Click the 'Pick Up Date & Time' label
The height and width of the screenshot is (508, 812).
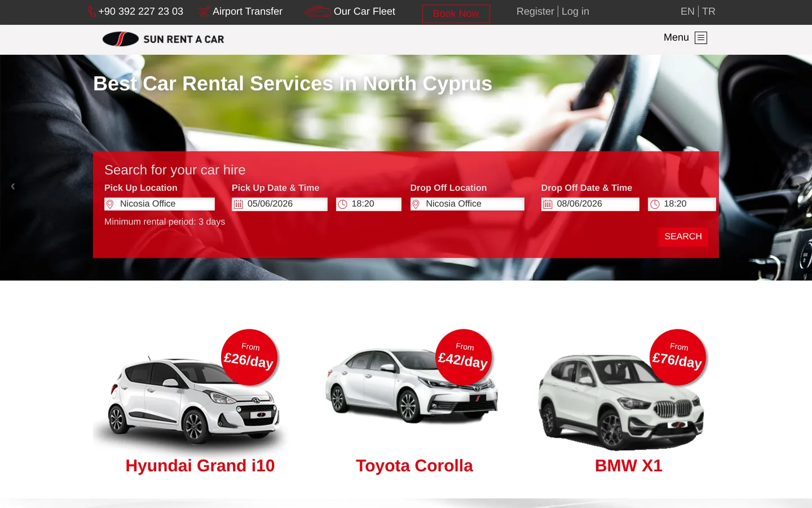[x=275, y=188]
